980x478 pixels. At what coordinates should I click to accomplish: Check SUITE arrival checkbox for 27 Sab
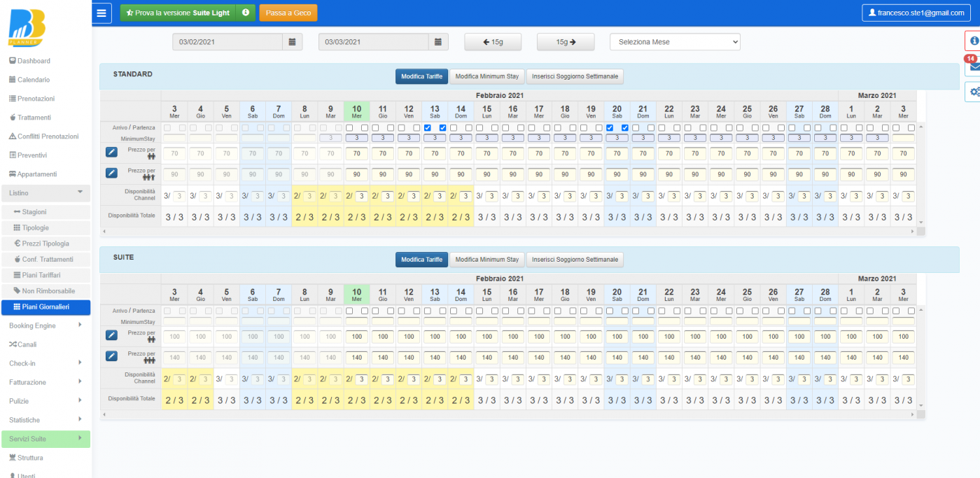click(792, 311)
